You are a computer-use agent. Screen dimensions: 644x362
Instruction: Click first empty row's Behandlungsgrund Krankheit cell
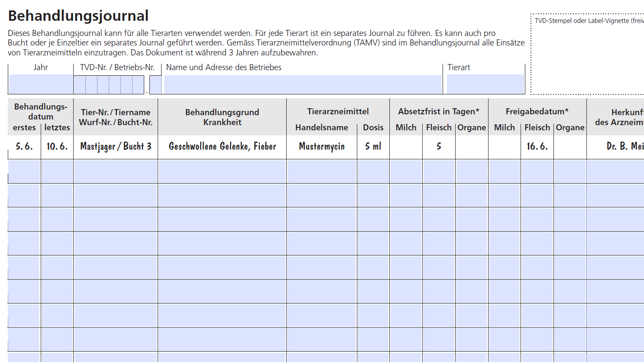coord(222,171)
